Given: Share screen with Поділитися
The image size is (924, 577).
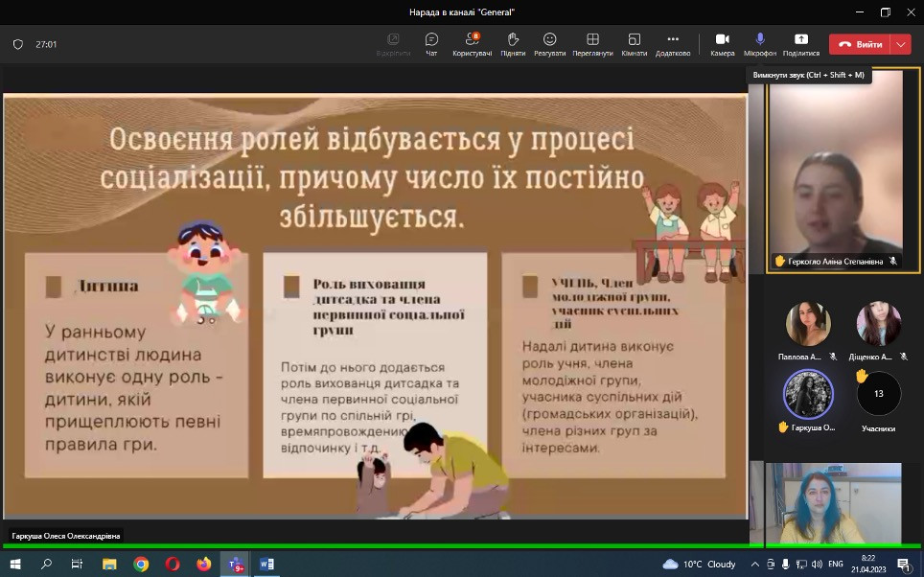Looking at the screenshot, I should point(801,44).
